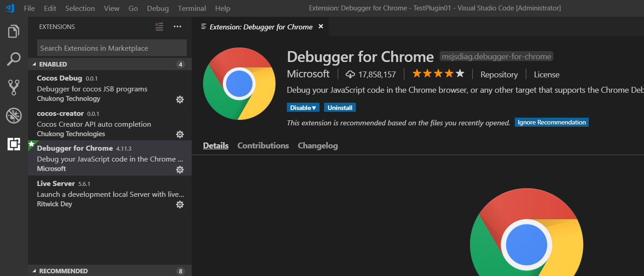
Task: Click the Ritwick Dey publisher text
Action: [x=54, y=204]
